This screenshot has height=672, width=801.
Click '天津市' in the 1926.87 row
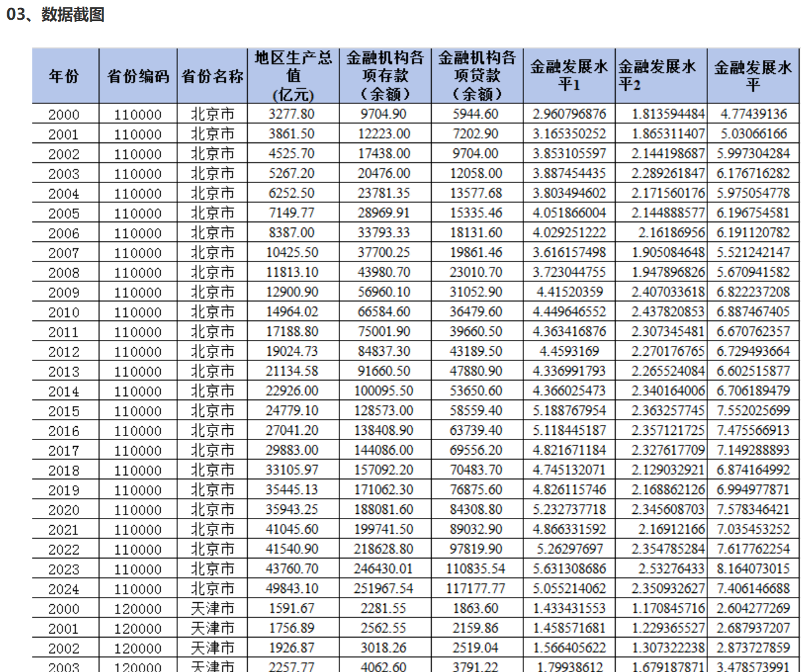coord(212,648)
